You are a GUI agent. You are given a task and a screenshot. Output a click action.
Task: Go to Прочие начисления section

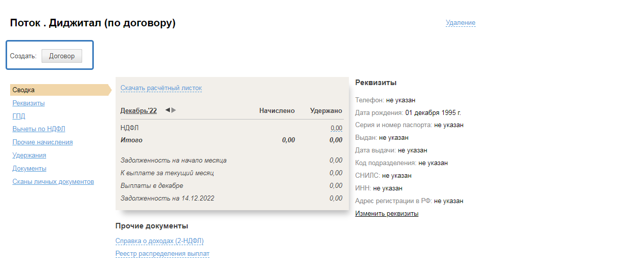43,142
